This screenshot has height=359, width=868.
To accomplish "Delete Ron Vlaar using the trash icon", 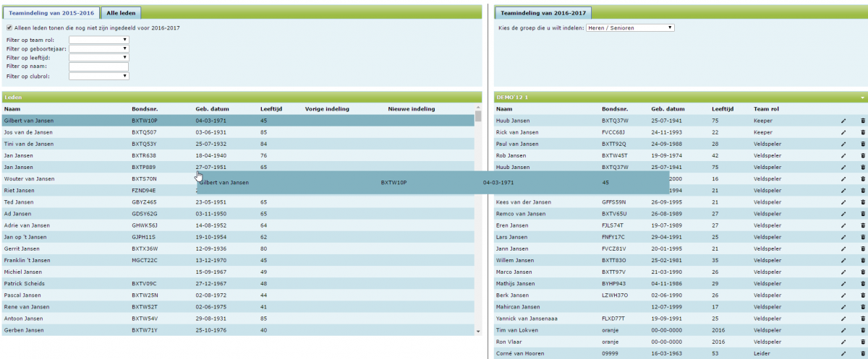I will click(862, 342).
